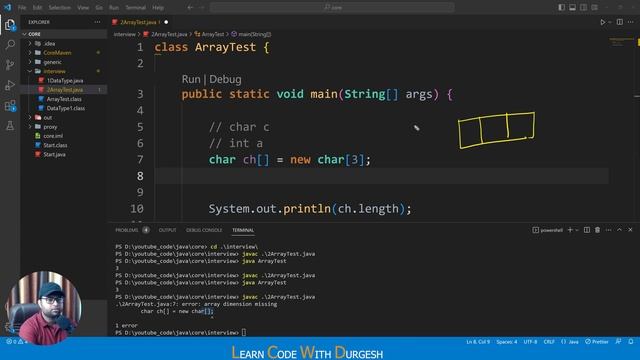Switch to the Output panel tab
This screenshot has width=640, height=360.
point(167,230)
